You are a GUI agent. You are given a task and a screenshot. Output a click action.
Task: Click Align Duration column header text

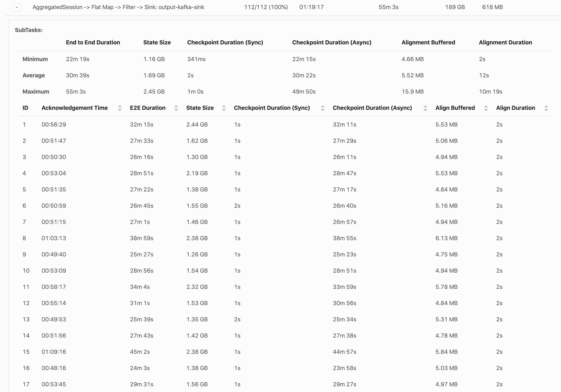pos(515,108)
